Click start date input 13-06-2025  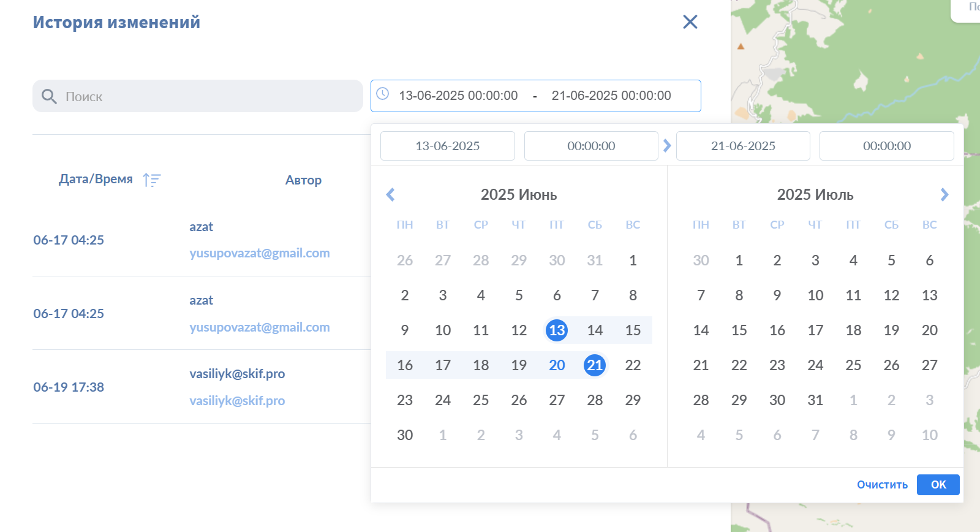click(447, 146)
